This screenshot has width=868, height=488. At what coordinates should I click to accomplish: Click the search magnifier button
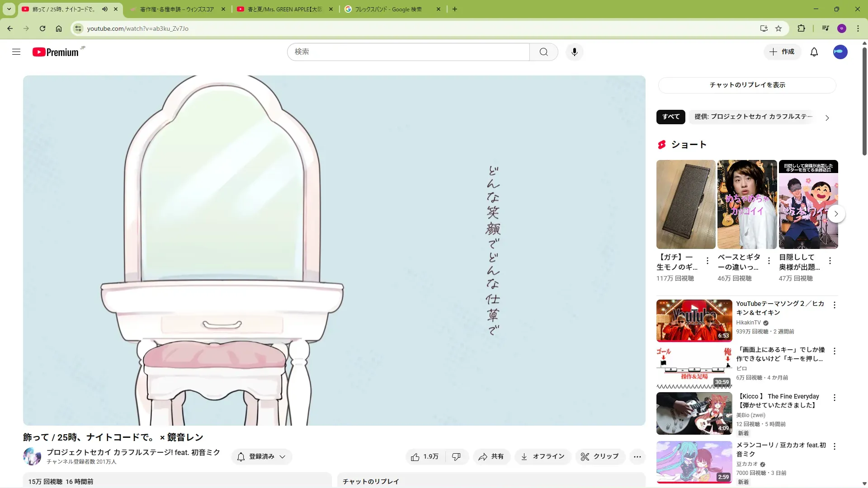(x=543, y=52)
